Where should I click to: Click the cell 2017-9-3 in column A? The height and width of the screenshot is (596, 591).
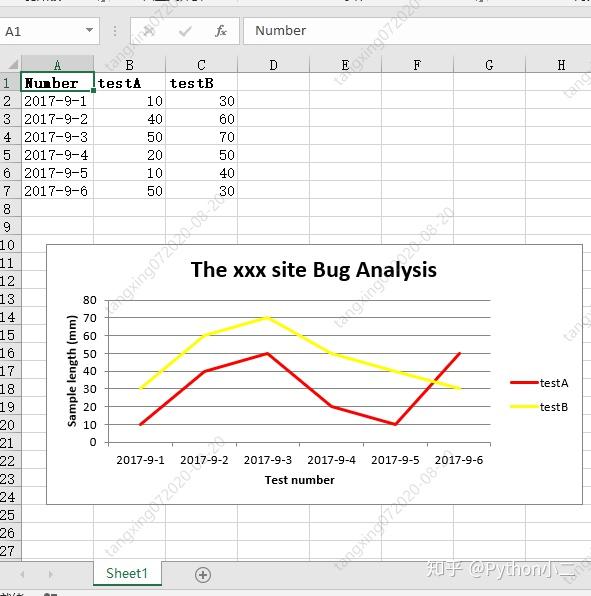click(57, 136)
